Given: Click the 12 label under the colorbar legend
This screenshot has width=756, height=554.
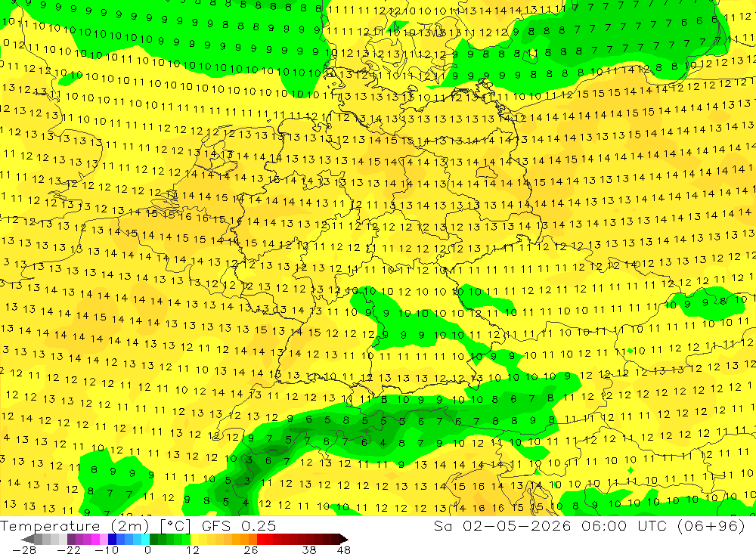Looking at the screenshot, I should pyautogui.click(x=192, y=549).
